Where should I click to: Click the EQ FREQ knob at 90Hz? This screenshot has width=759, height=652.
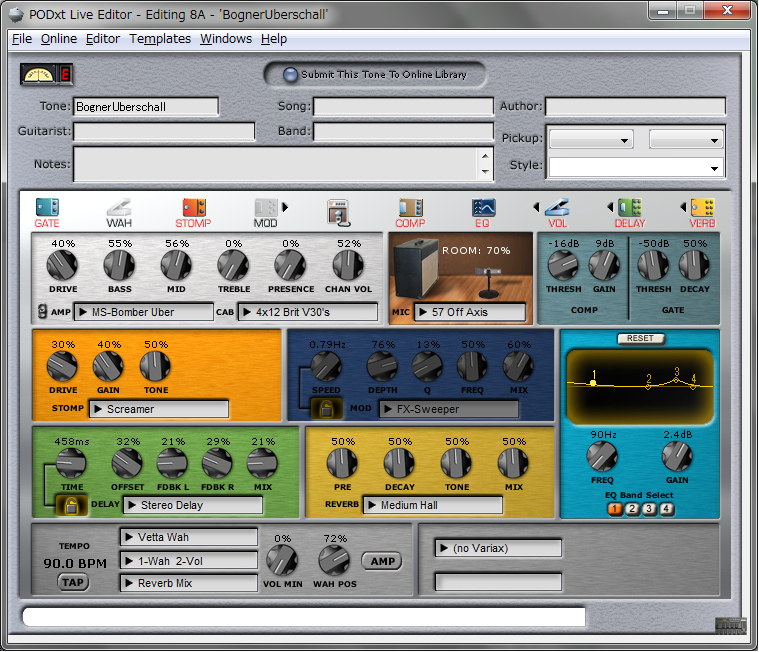[602, 456]
